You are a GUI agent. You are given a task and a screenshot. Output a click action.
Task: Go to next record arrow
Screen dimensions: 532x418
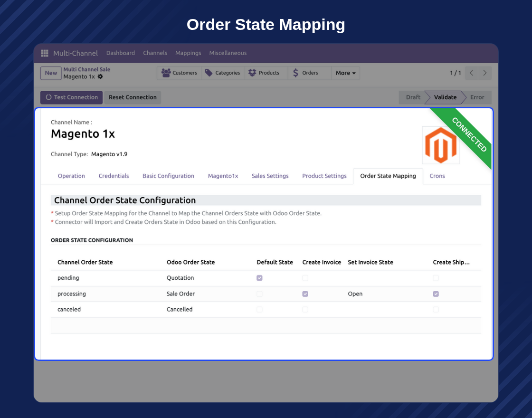485,73
